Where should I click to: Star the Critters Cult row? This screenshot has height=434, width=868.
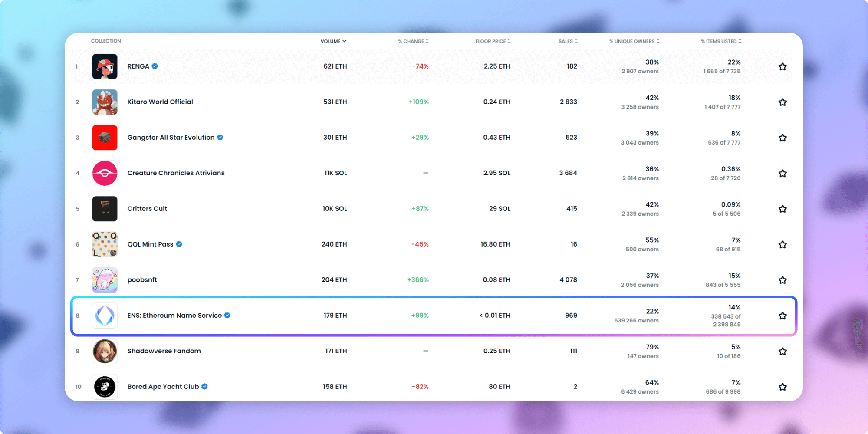[x=783, y=209]
